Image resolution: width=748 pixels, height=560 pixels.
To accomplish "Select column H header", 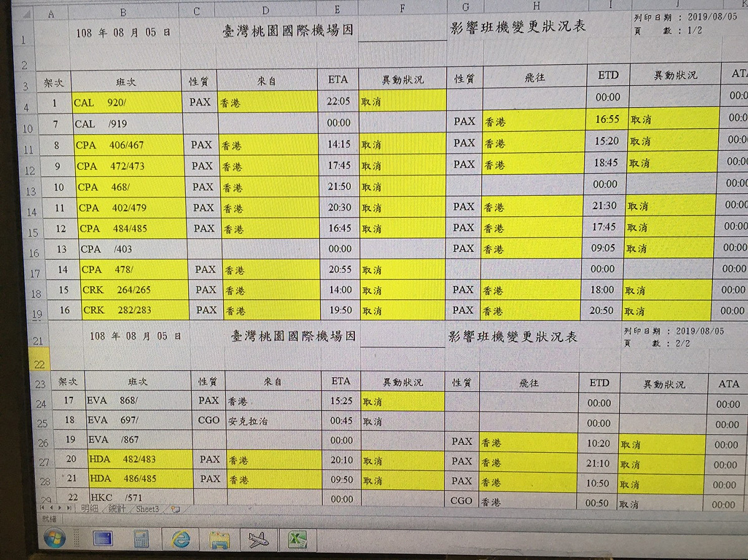I will (536, 6).
